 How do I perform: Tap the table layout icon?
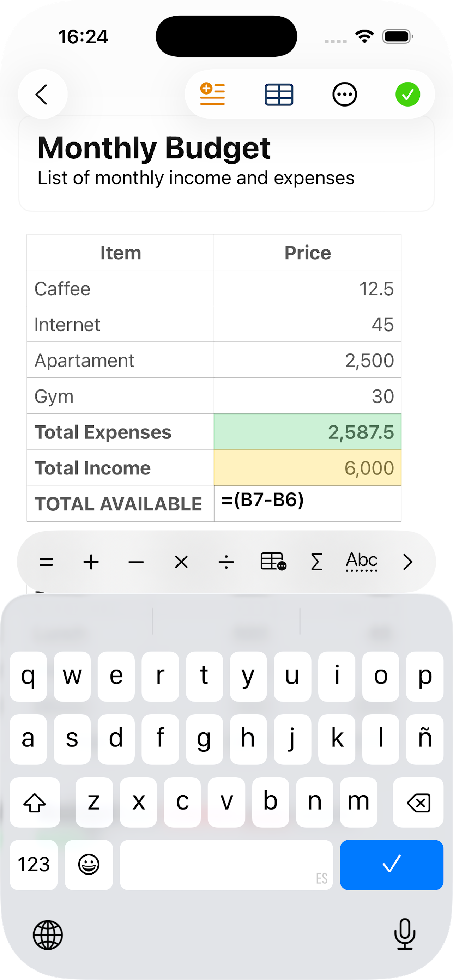[279, 94]
